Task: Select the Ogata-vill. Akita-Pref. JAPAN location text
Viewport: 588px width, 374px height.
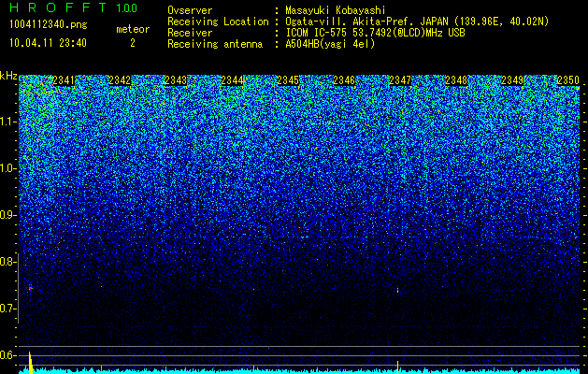Action: [417, 22]
